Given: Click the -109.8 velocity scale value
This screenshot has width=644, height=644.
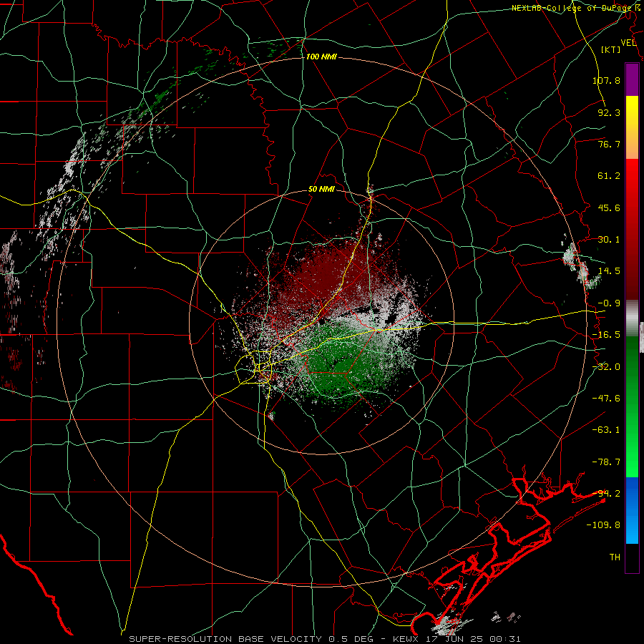Looking at the screenshot, I should (x=603, y=525).
